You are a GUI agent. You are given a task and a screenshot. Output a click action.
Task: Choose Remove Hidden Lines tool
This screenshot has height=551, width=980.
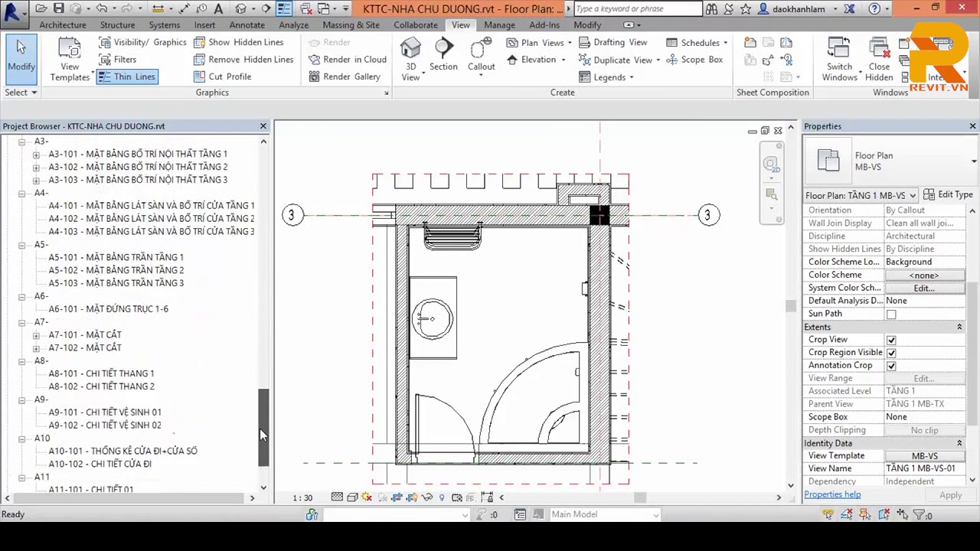(243, 59)
